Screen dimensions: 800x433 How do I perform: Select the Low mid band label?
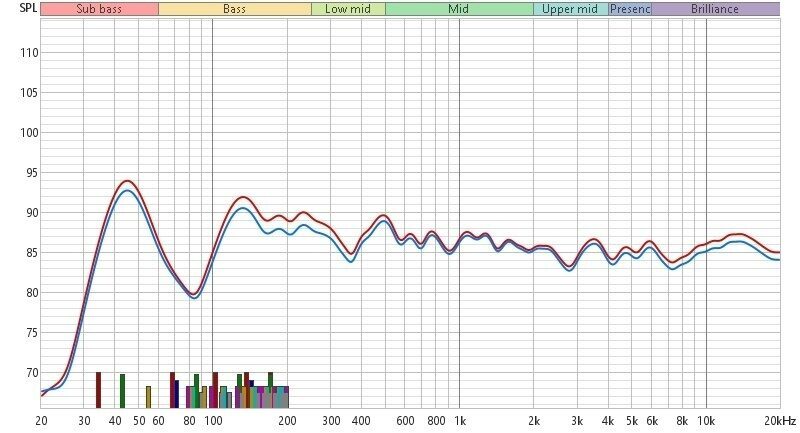[348, 9]
